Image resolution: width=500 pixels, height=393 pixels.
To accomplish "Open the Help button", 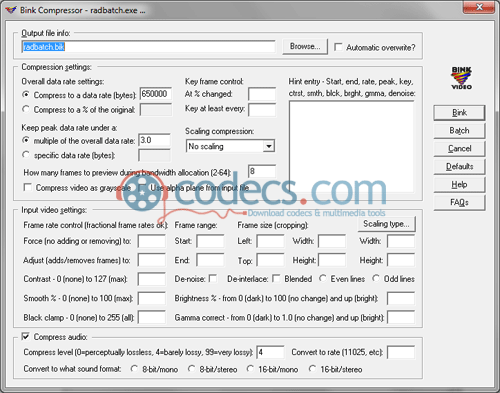I will tap(459, 184).
